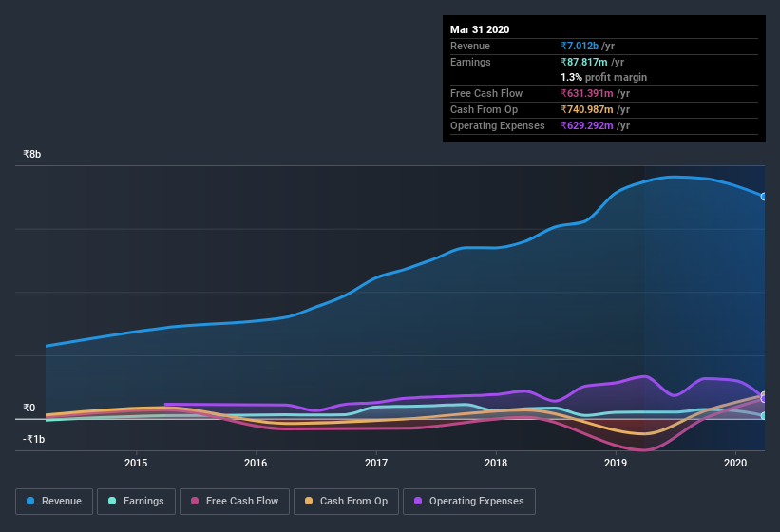Viewport: 780px width, 532px height.
Task: Select the 2019 x-axis label
Action: [x=616, y=463]
